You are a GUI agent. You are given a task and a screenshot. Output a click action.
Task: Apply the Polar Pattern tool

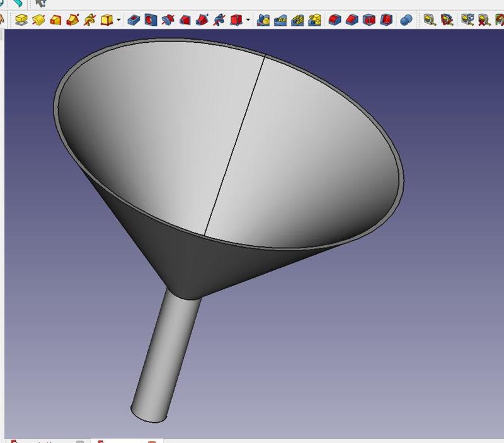point(297,20)
